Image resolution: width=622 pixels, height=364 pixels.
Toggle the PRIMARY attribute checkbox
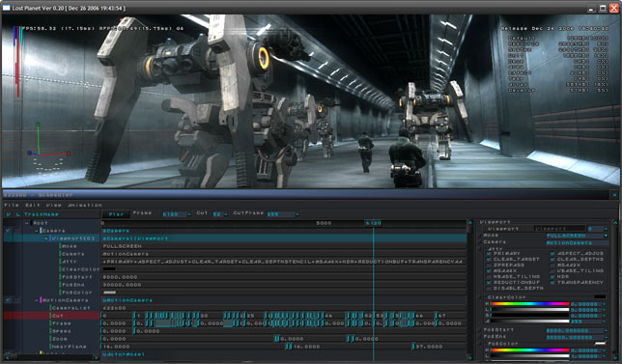pos(489,253)
